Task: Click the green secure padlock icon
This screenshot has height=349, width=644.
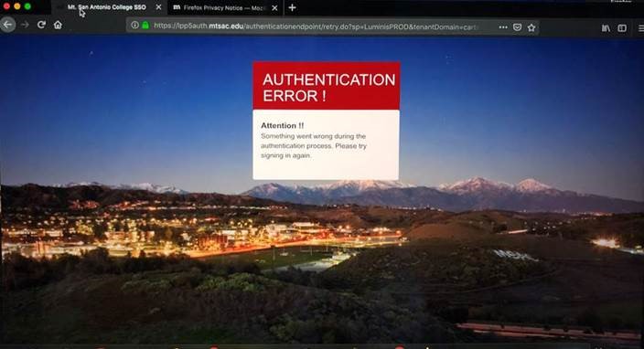Action: coord(145,26)
